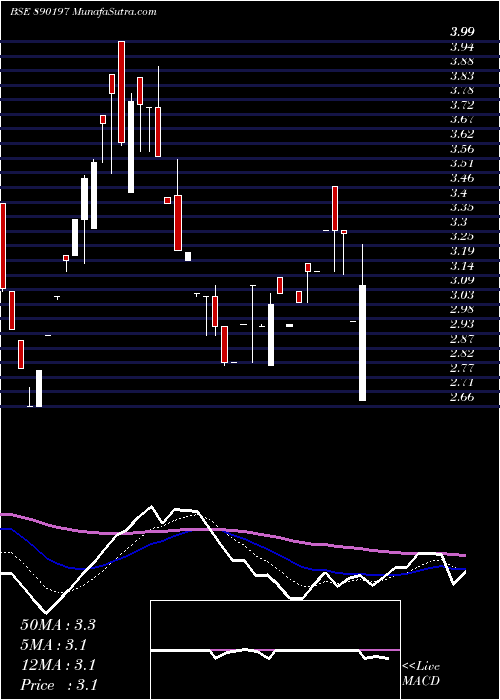
Task: Click the 3.51 price axis label
Action: click(x=462, y=163)
